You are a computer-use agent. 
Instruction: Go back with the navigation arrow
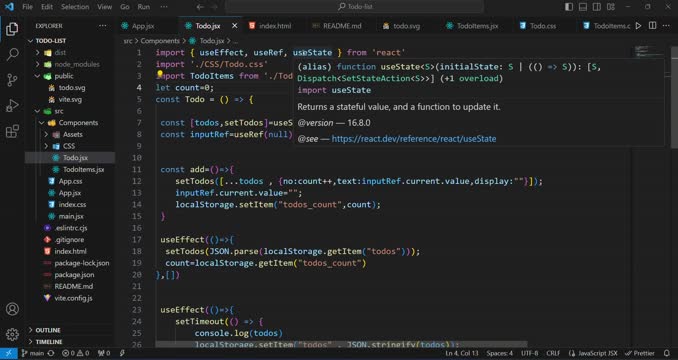(200, 7)
